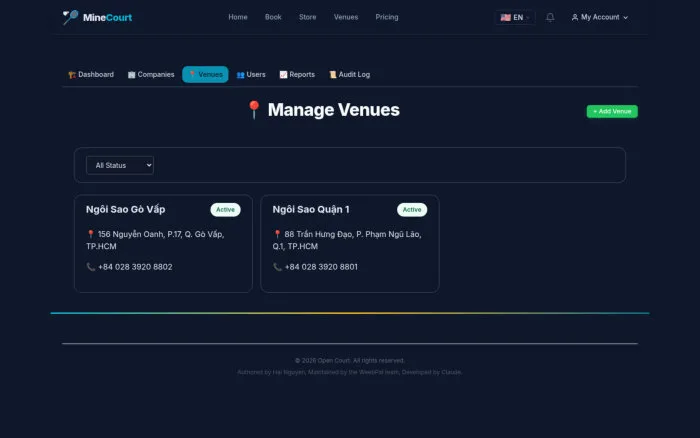700x438 pixels.
Task: Click phone number +84 028 3920 8802
Action: point(135,267)
